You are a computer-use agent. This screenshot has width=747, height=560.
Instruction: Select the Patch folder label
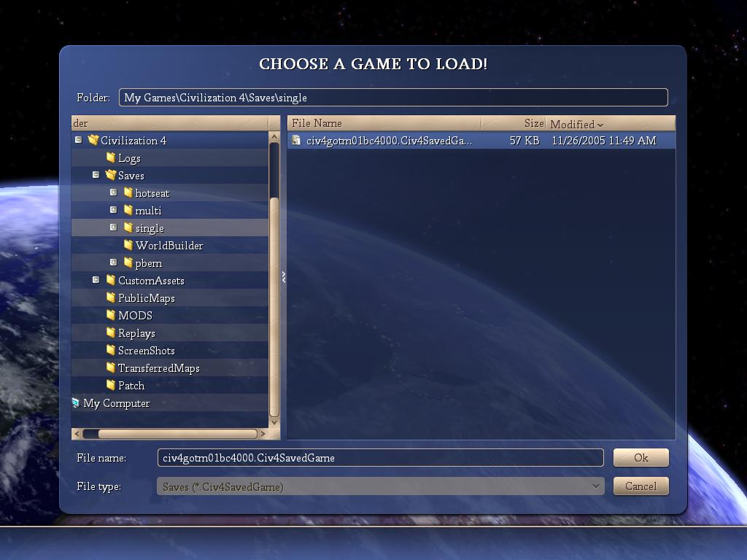pyautogui.click(x=131, y=385)
